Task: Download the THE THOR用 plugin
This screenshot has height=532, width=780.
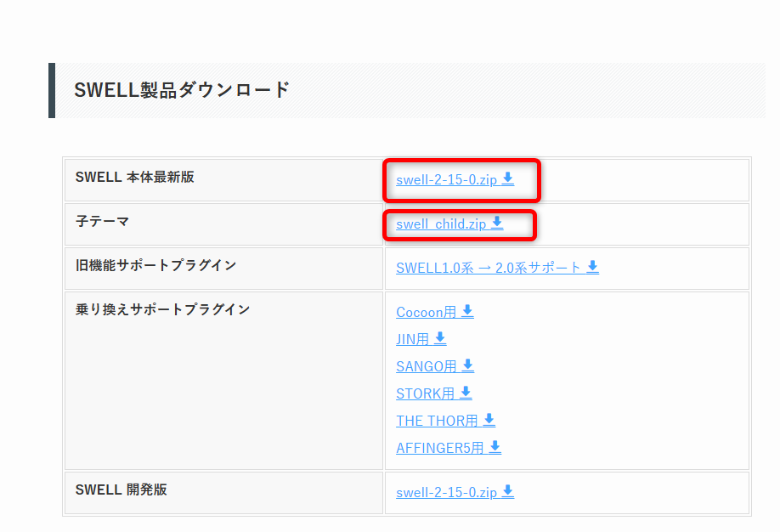Action: [446, 421]
